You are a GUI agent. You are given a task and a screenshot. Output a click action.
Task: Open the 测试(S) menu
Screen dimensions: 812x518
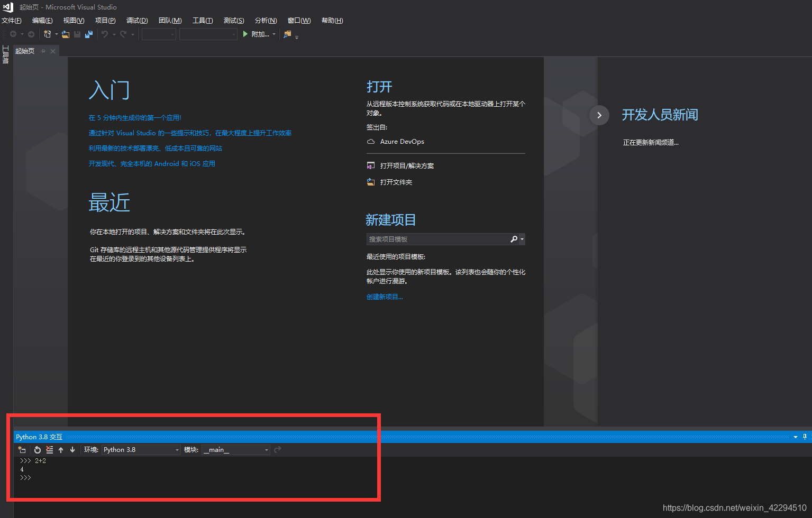click(234, 21)
